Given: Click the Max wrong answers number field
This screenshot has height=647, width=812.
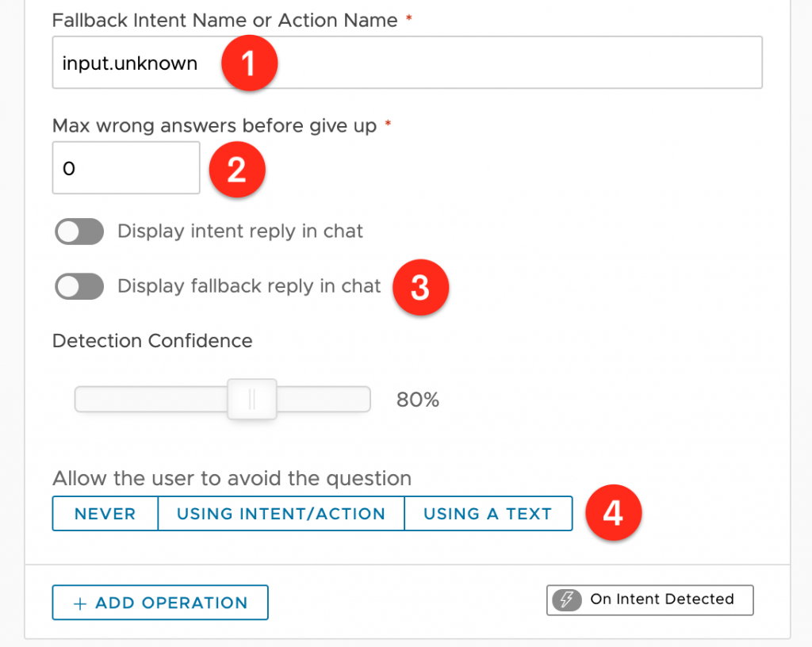Looking at the screenshot, I should (126, 168).
